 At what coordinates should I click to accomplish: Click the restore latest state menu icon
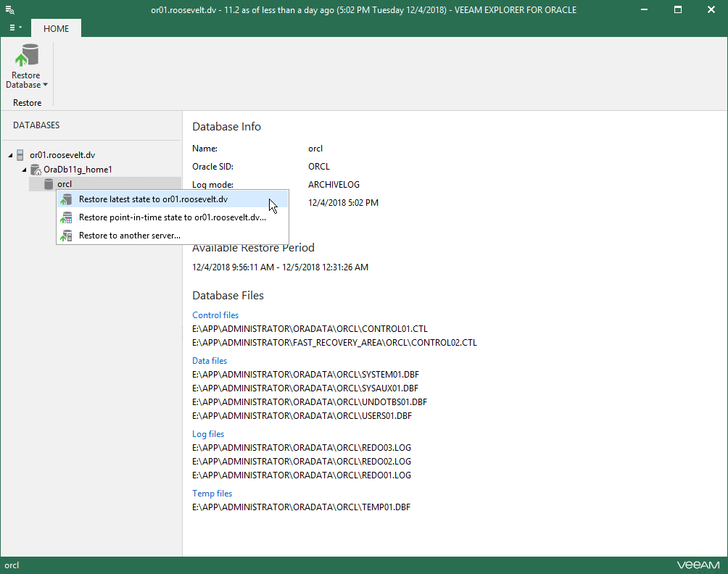(66, 199)
